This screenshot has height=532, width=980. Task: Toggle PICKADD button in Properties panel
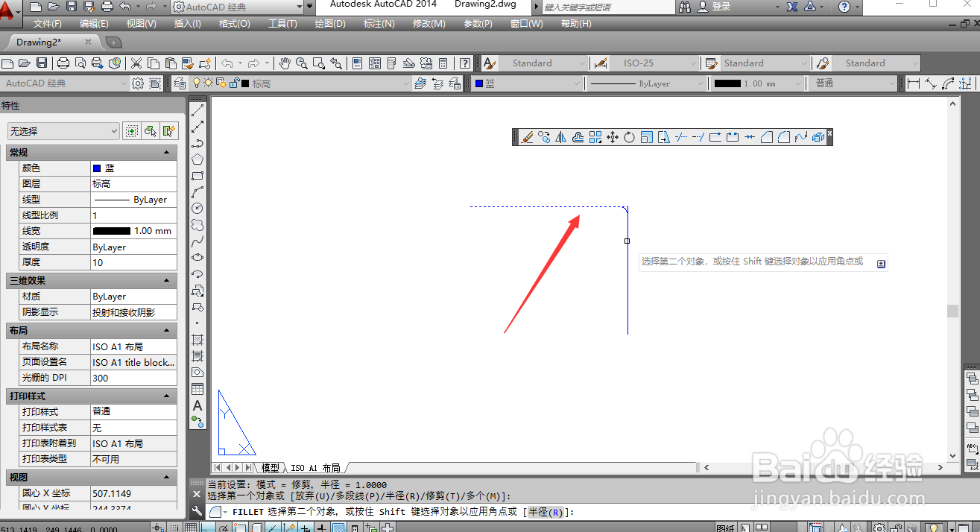coord(131,131)
